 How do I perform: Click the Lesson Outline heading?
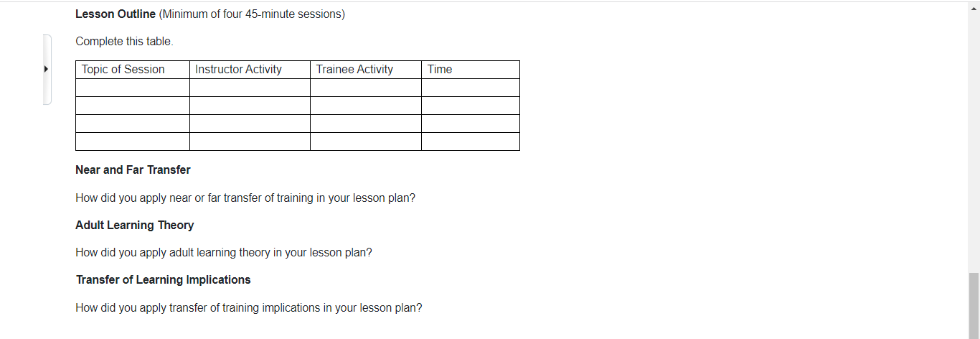point(116,14)
